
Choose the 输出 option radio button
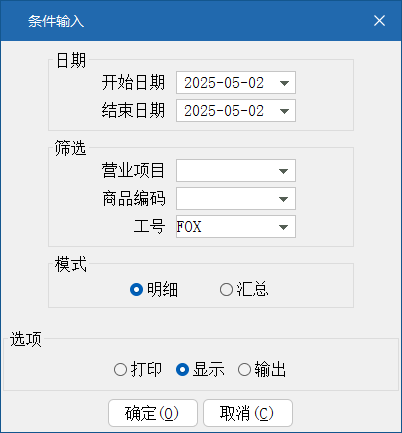tap(244, 369)
